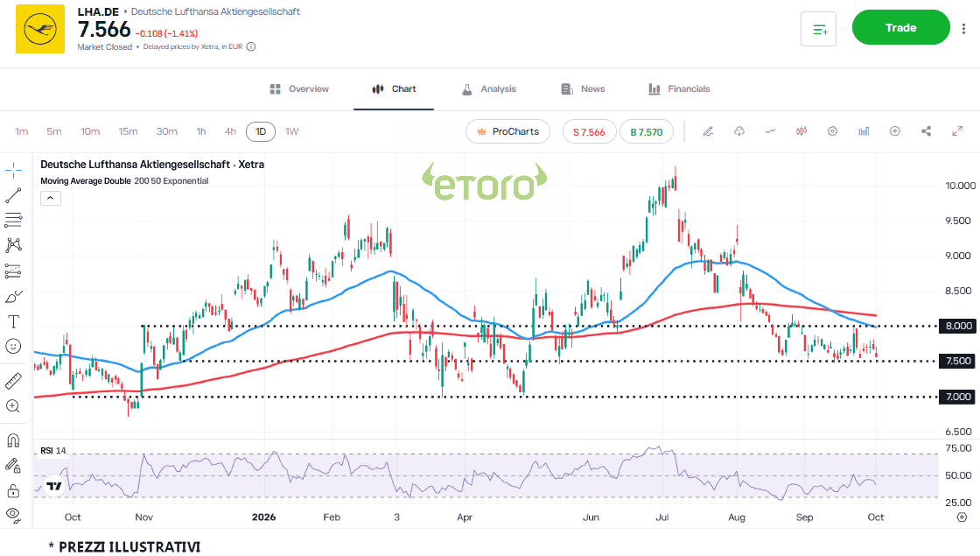Click the share chart icon
The height and width of the screenshot is (556, 980).
tap(927, 131)
